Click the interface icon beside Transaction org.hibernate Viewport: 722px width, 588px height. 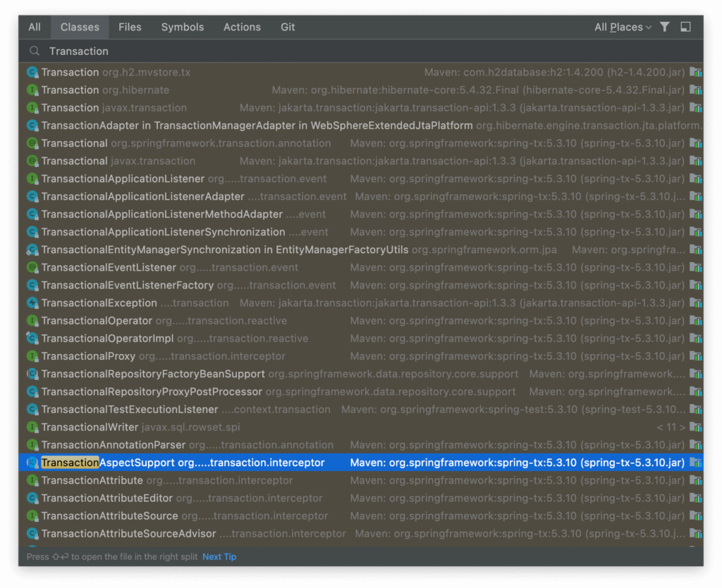pos(31,90)
